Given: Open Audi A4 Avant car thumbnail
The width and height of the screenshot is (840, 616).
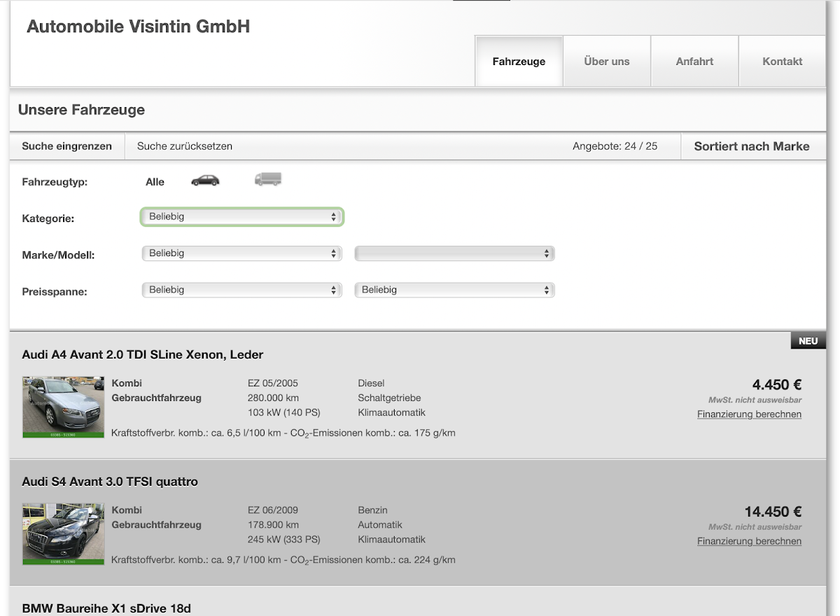Looking at the screenshot, I should point(64,407).
